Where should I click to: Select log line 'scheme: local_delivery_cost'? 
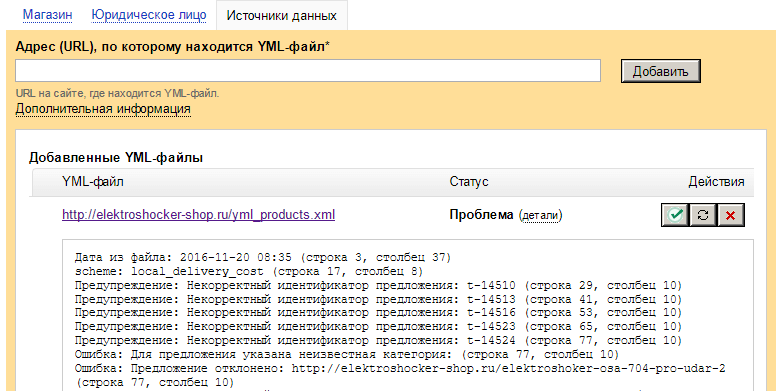coord(249,272)
